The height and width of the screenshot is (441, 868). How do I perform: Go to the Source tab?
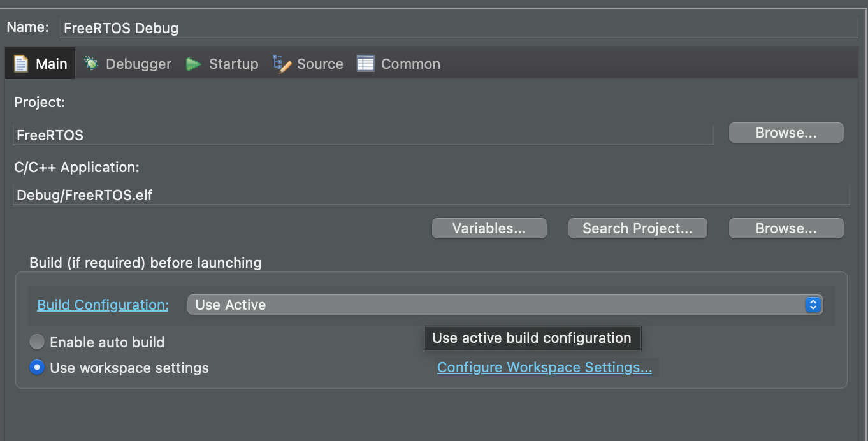click(x=320, y=64)
